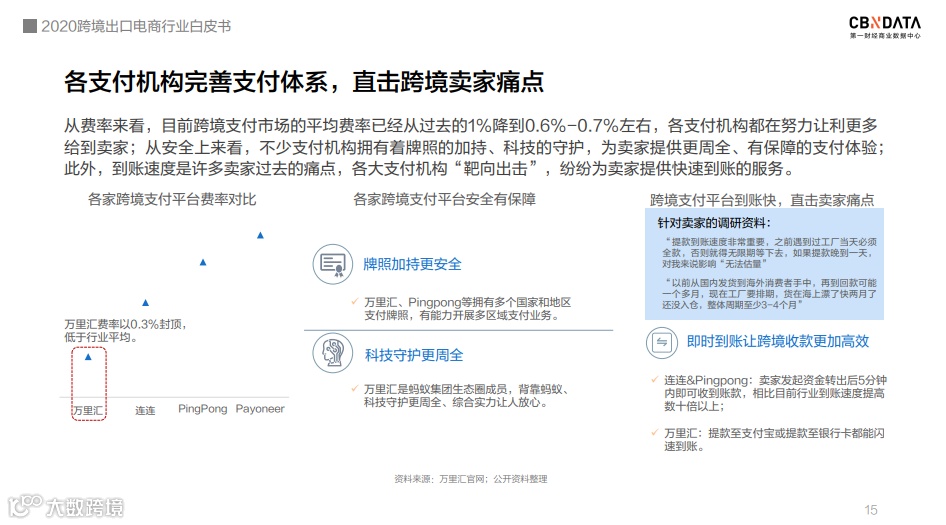Click quote starting 以前从国内发货到海外消费者手中
This screenshot has width=946, height=525.
[769, 294]
